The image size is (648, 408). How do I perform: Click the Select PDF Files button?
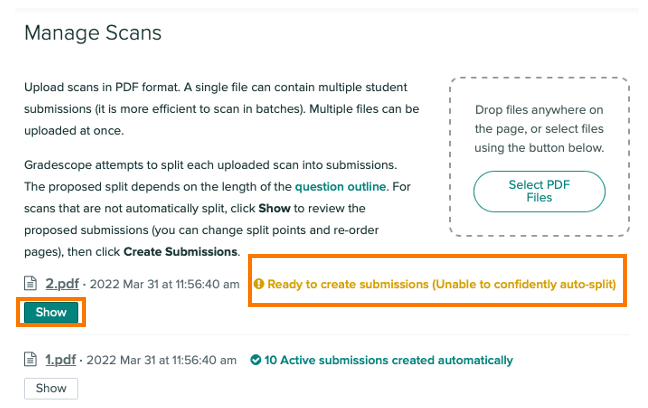click(539, 191)
